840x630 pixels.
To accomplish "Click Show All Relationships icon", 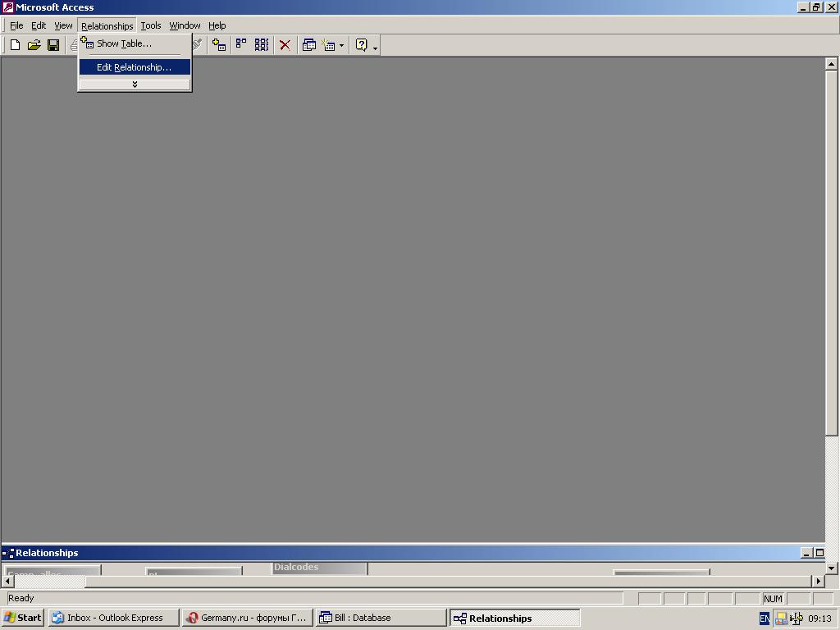I will pyautogui.click(x=262, y=45).
